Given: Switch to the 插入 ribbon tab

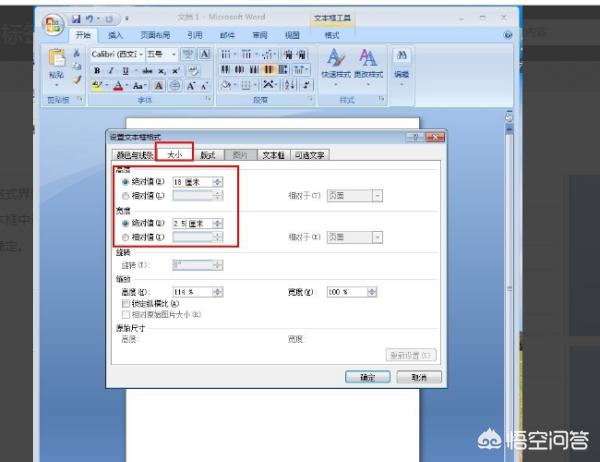Looking at the screenshot, I should [115, 35].
